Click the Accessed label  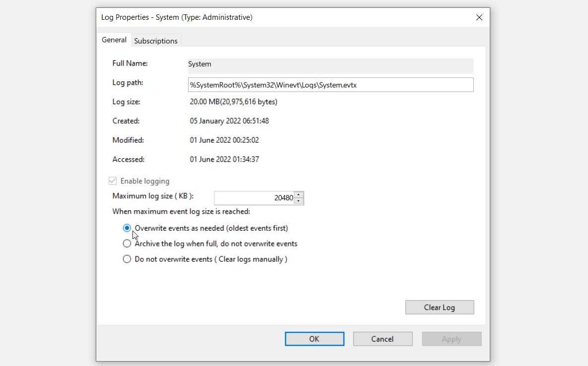coord(128,159)
